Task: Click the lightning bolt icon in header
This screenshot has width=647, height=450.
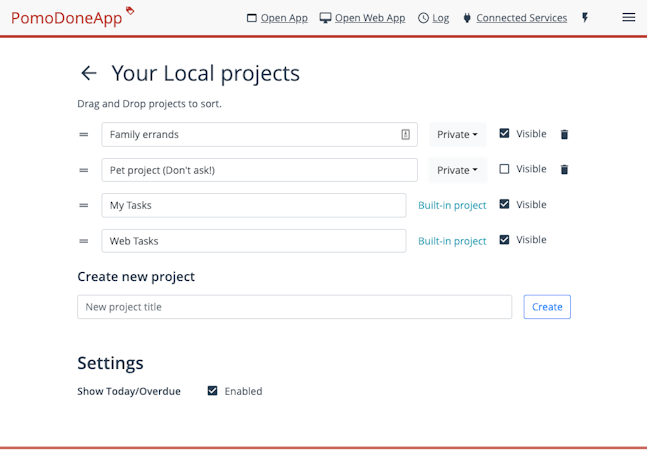Action: pos(585,18)
